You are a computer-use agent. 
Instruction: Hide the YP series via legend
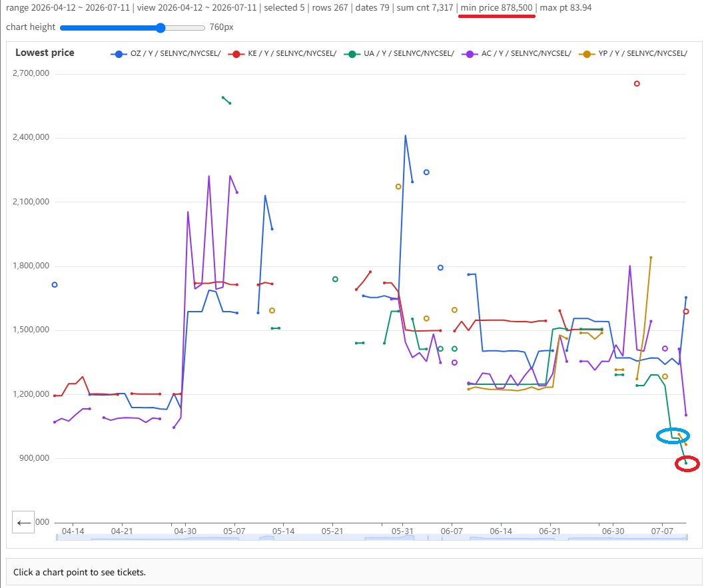[633, 53]
